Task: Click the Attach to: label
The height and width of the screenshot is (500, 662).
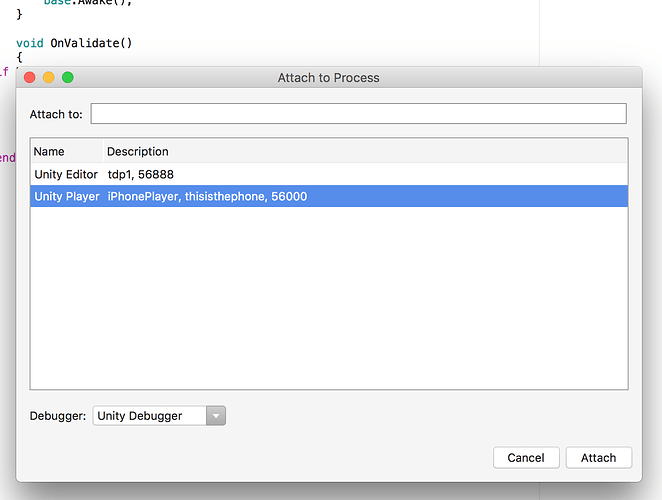Action: coord(56,114)
